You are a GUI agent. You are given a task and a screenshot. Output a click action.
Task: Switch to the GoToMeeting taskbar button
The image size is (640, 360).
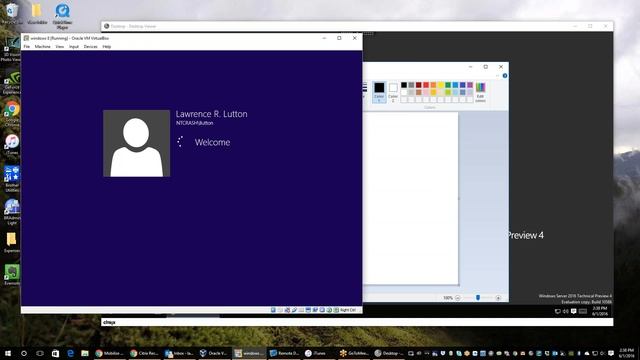354,353
